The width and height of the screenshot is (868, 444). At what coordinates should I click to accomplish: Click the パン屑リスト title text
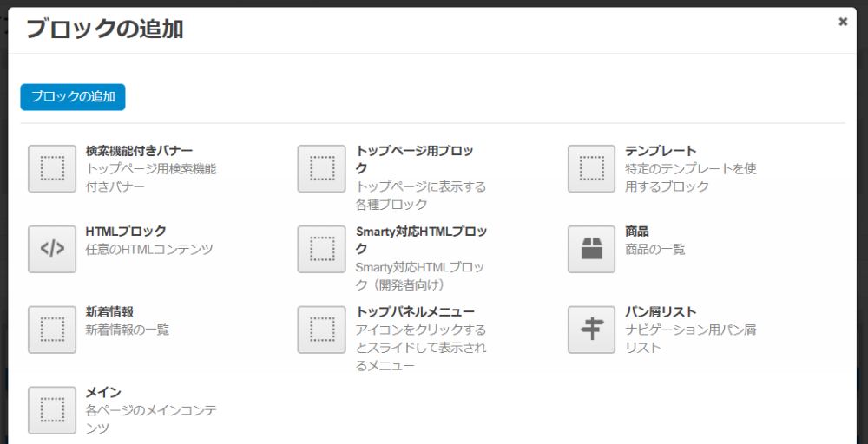click(661, 311)
